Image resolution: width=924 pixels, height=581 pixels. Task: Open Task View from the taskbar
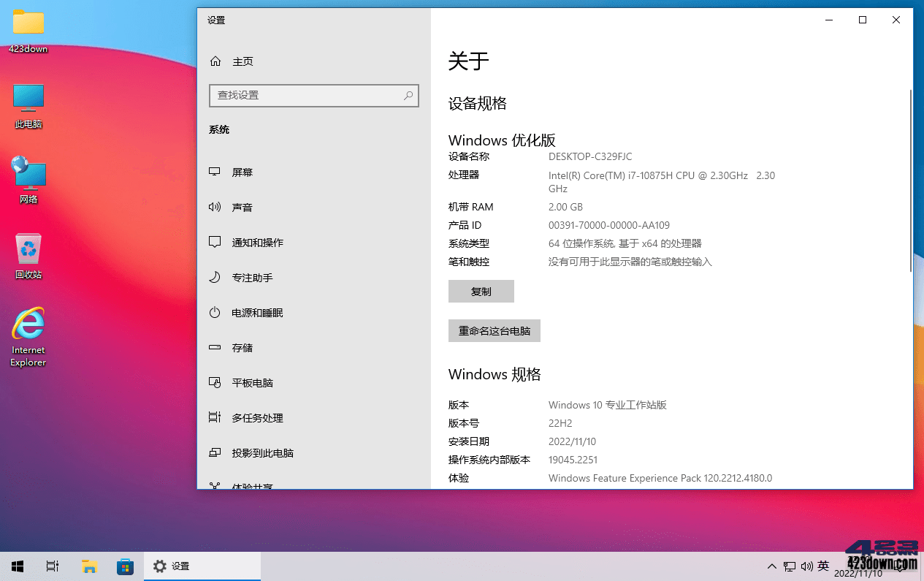[51, 566]
